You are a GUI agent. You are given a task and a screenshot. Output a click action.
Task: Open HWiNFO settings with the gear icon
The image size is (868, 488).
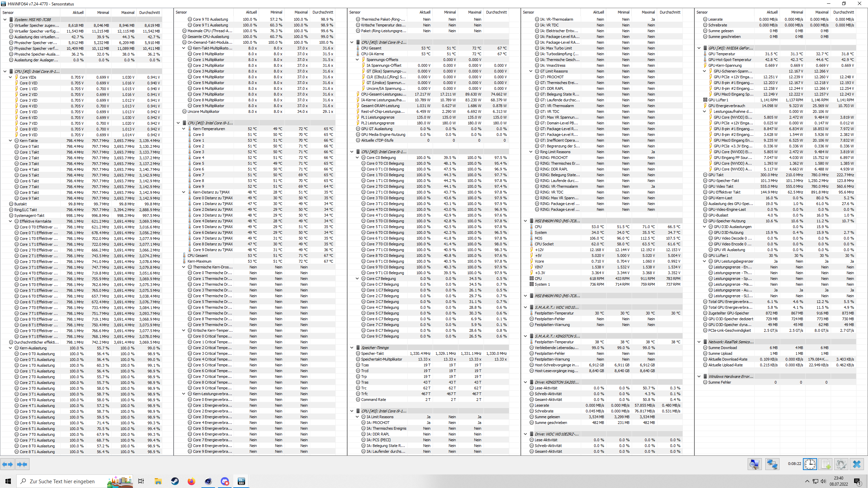(x=841, y=464)
